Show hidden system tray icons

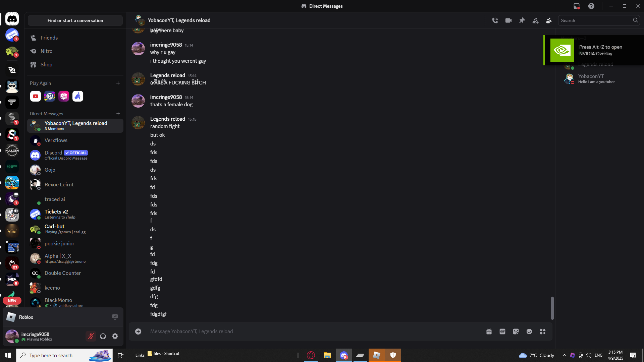click(565, 355)
